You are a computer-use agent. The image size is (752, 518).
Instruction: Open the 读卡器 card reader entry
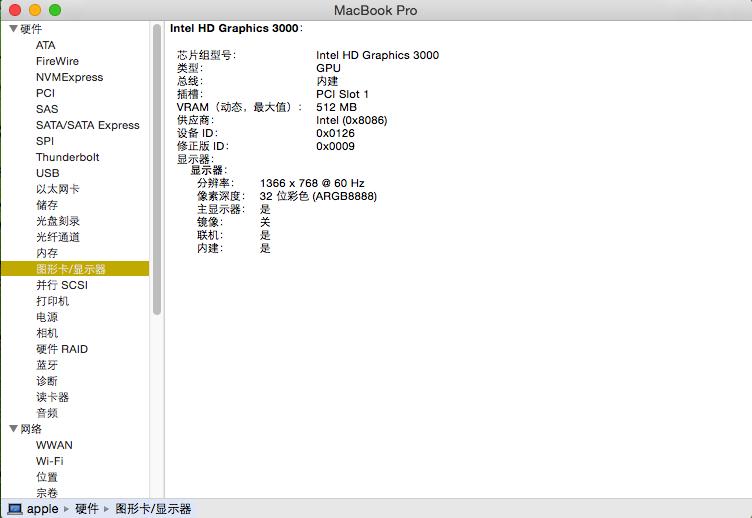click(52, 397)
